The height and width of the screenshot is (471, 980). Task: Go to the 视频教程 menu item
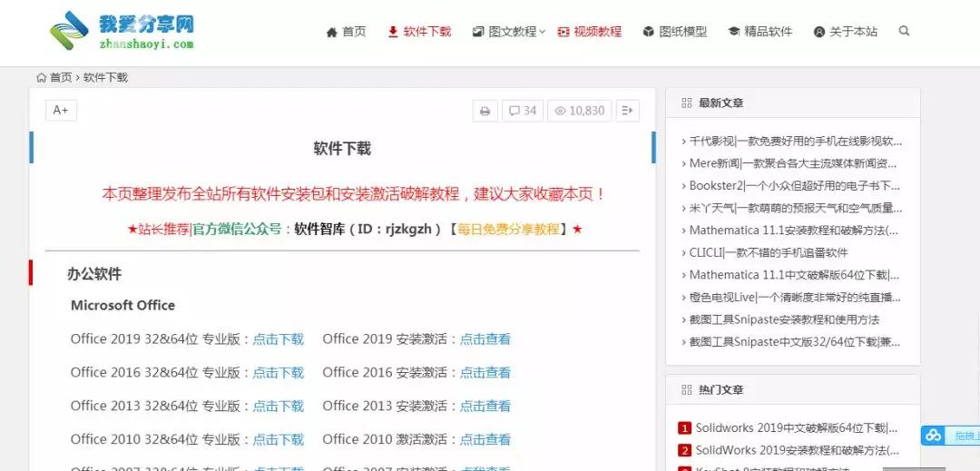pos(590,32)
